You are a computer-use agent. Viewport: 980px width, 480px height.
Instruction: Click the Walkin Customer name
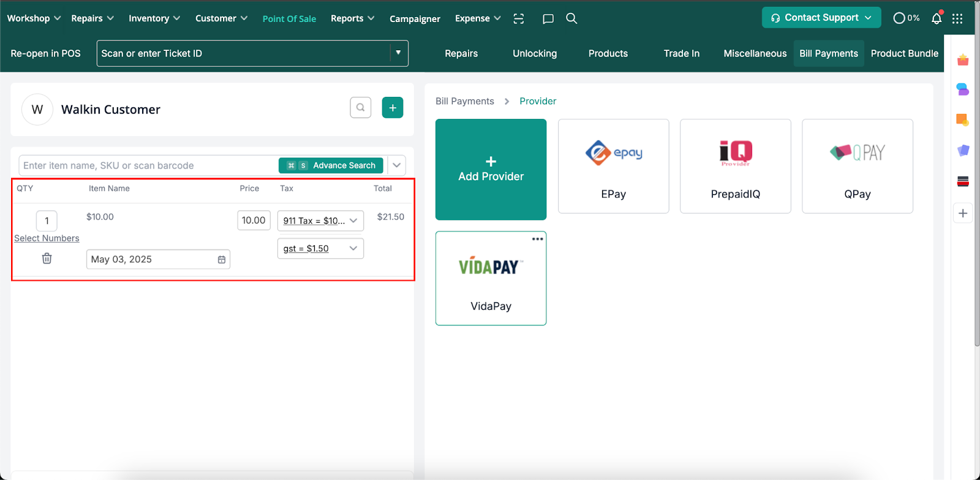click(111, 110)
